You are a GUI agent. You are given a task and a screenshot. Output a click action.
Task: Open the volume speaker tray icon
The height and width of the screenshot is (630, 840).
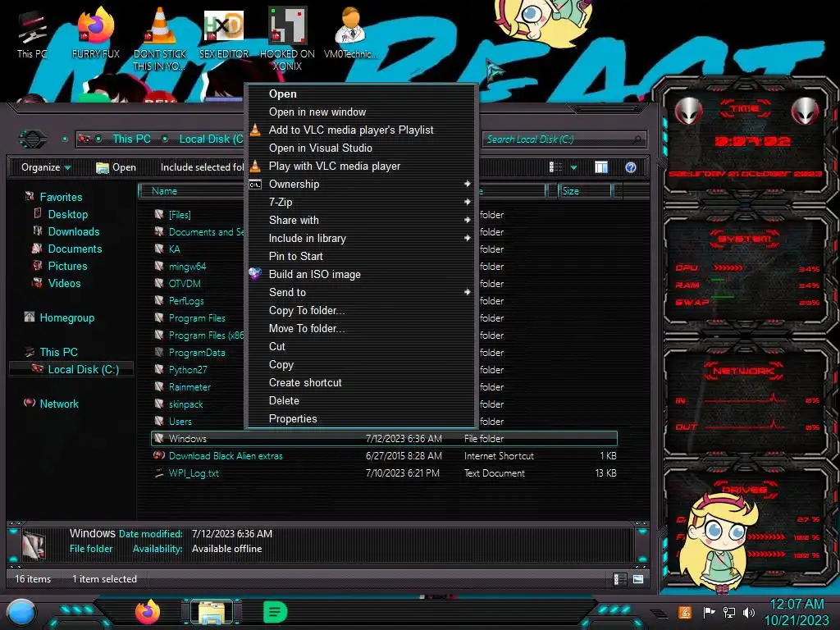coord(749,612)
